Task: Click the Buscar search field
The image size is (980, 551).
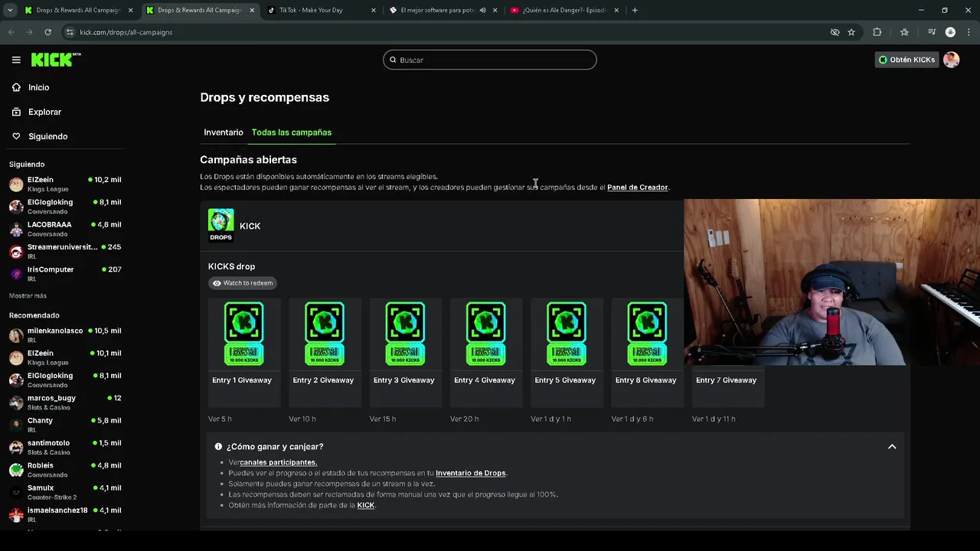Action: coord(490,60)
